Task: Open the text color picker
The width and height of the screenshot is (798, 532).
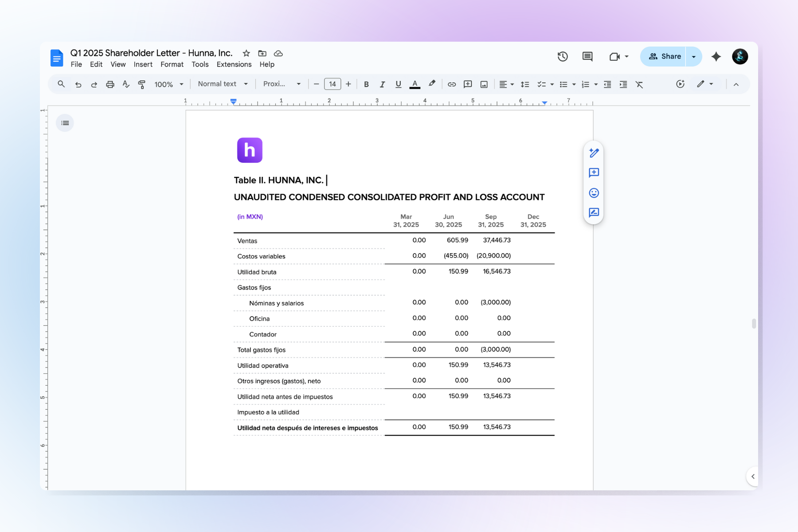Action: (x=415, y=84)
